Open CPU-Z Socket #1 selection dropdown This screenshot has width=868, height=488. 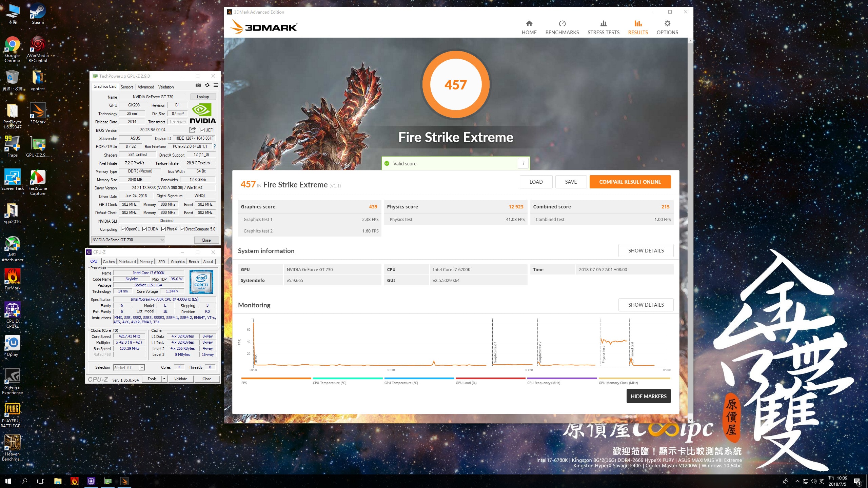tap(129, 367)
